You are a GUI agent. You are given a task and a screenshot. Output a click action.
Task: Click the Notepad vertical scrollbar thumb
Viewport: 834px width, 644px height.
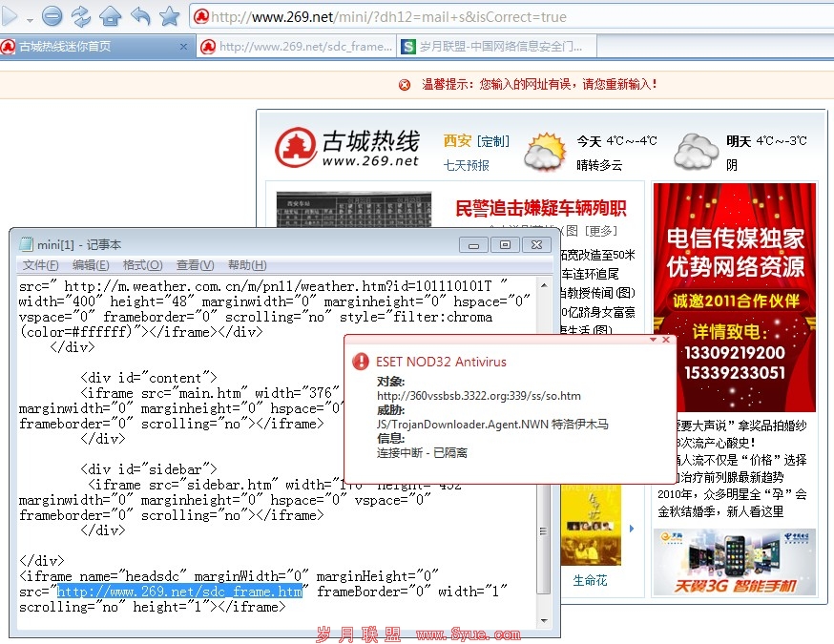pyautogui.click(x=543, y=531)
